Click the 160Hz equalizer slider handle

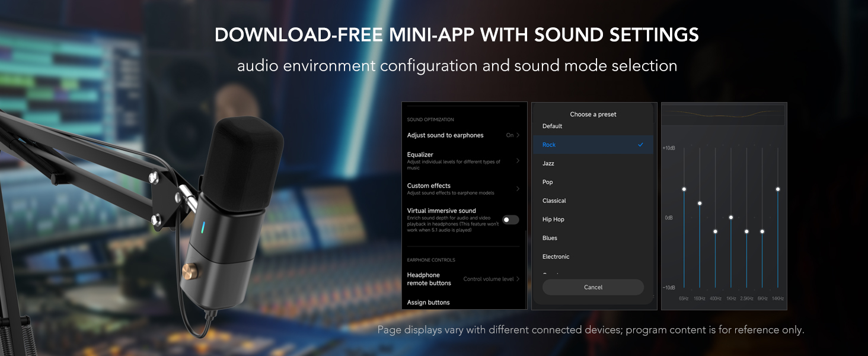coord(700,204)
